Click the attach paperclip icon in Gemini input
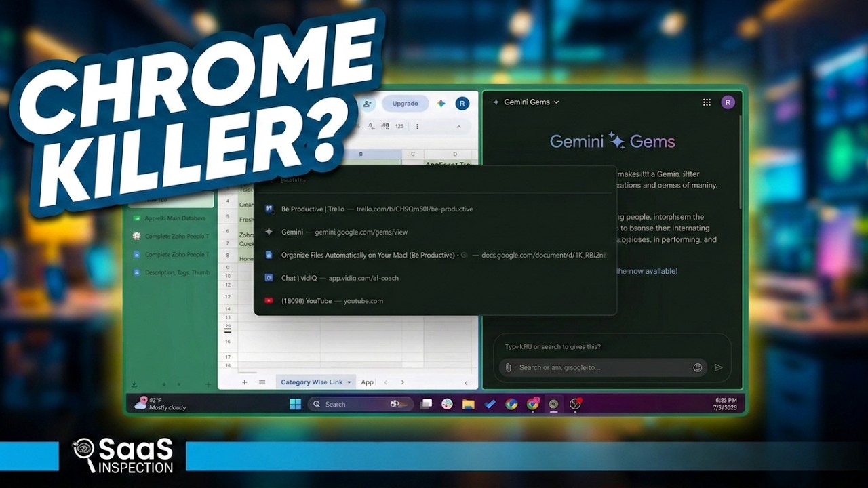The image size is (868, 488). coord(508,367)
